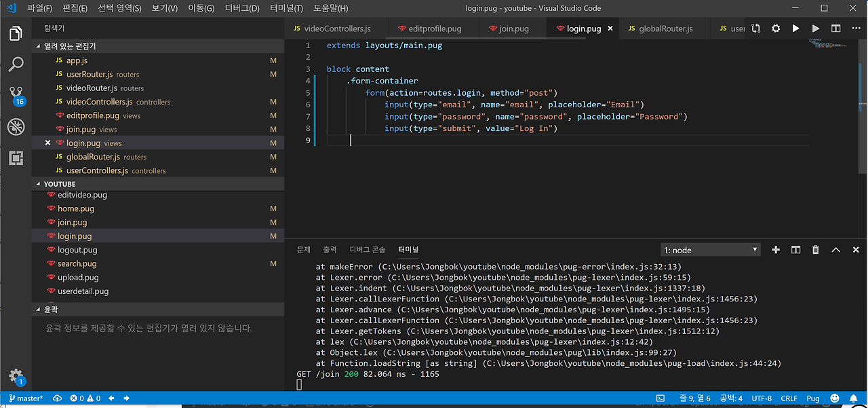
Task: Create new terminal with plus icon
Action: coord(776,250)
